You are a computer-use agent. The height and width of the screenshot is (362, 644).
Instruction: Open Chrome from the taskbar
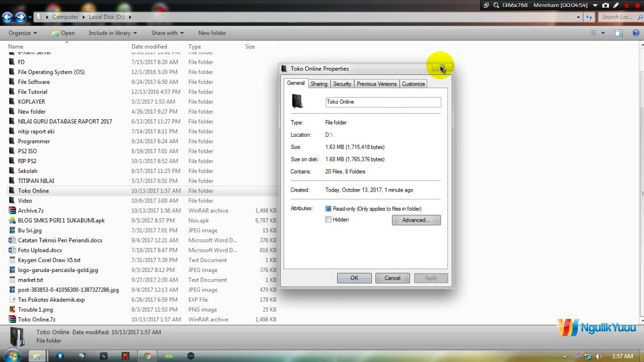147,356
